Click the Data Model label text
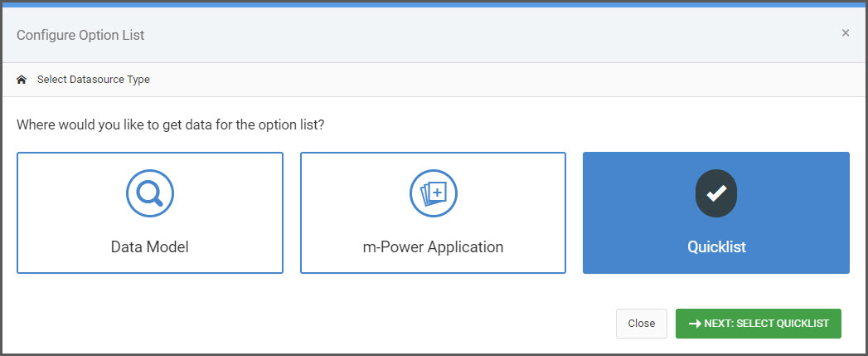The height and width of the screenshot is (356, 868). click(x=150, y=246)
